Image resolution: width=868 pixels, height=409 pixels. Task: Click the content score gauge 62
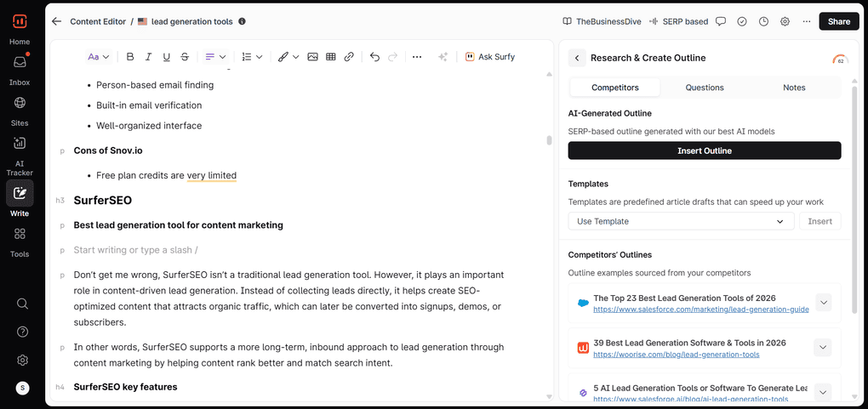[x=840, y=60]
